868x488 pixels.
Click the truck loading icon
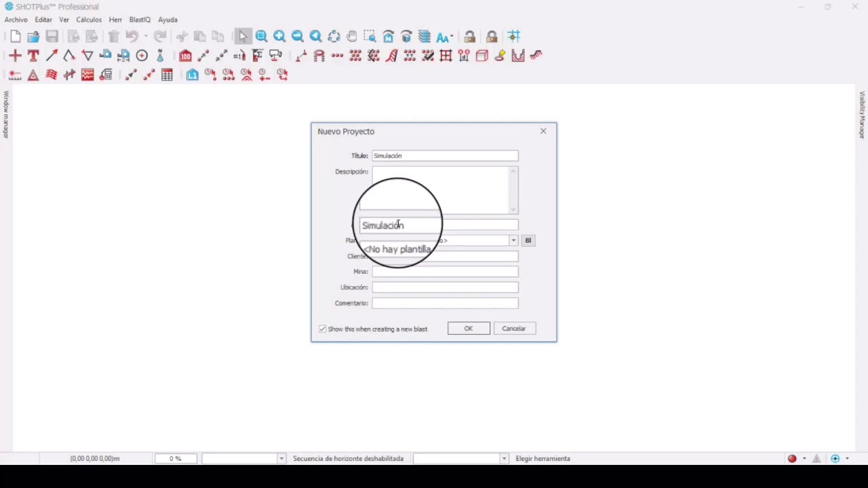click(275, 56)
